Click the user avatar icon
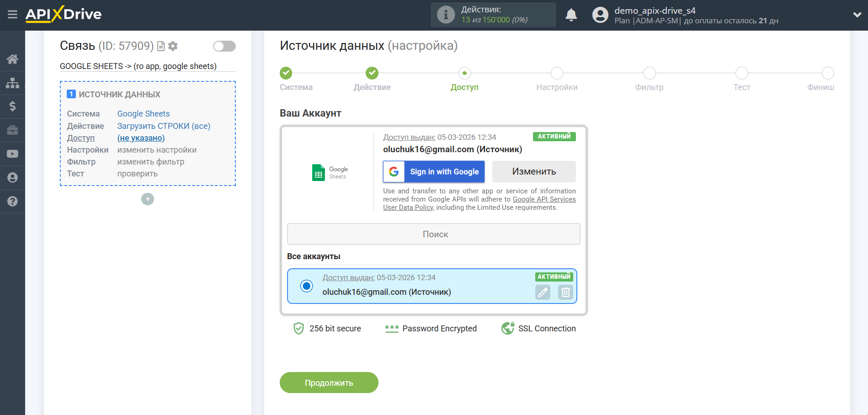 pos(600,15)
